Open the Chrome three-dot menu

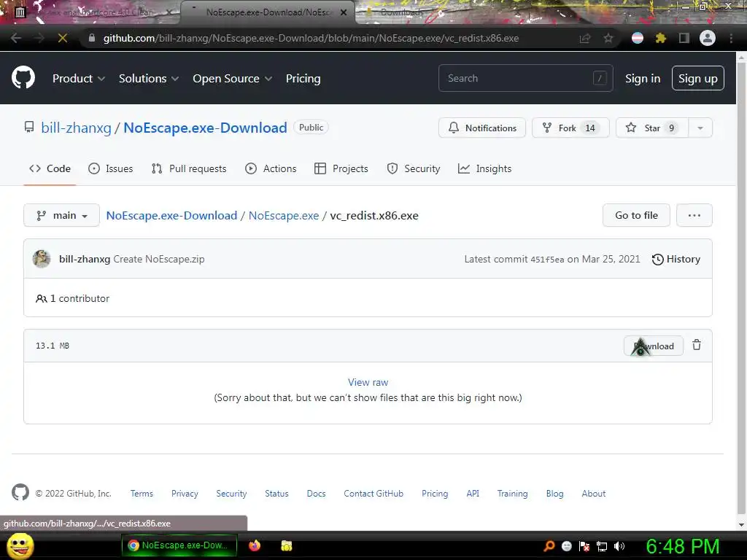pyautogui.click(x=731, y=38)
